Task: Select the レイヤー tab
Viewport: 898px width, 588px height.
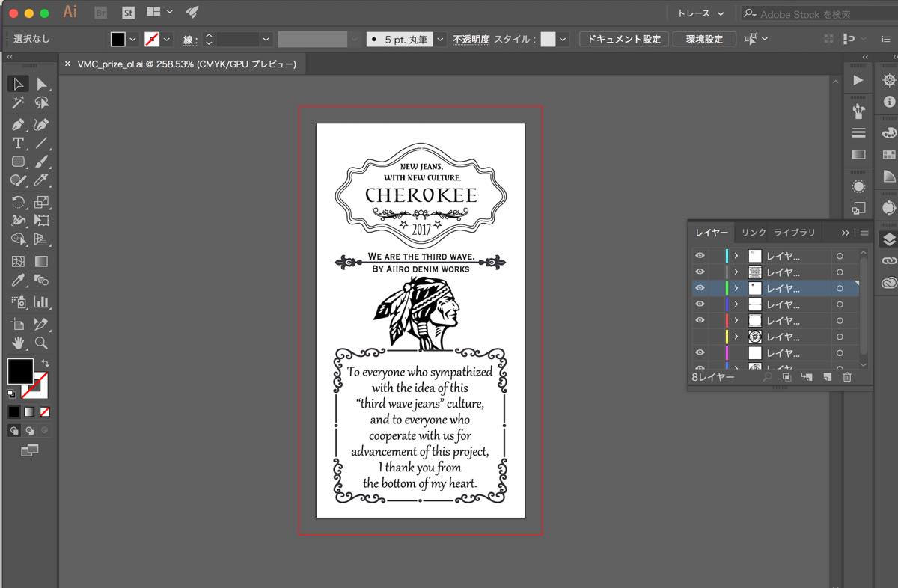Action: pyautogui.click(x=712, y=233)
